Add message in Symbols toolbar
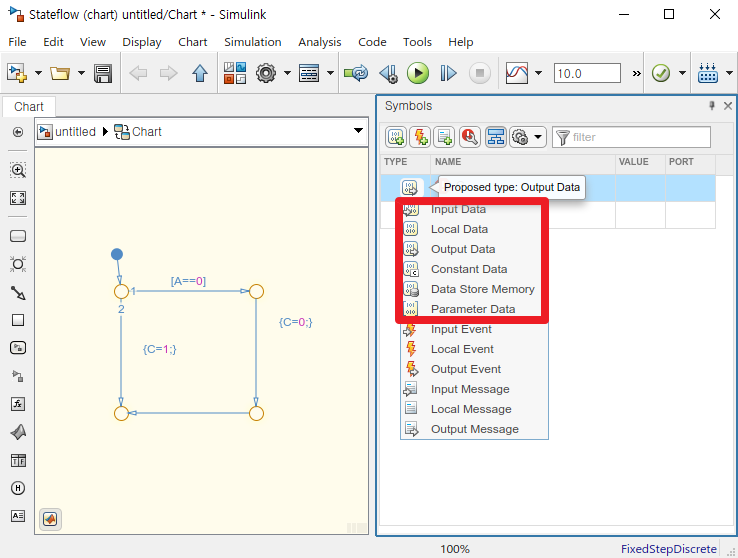The height and width of the screenshot is (558, 738). tap(444, 137)
